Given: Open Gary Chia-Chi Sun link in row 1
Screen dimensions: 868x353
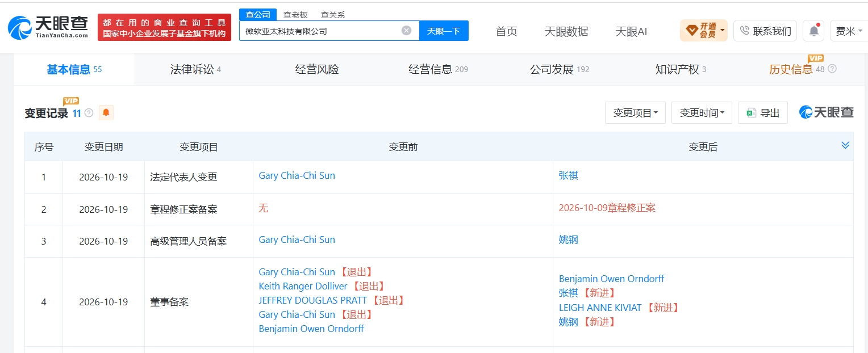Looking at the screenshot, I should point(297,175).
